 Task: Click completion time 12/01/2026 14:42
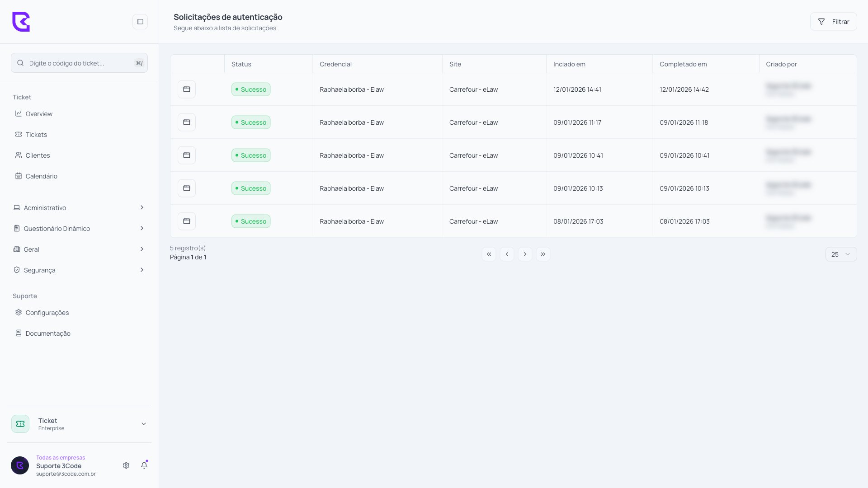684,89
